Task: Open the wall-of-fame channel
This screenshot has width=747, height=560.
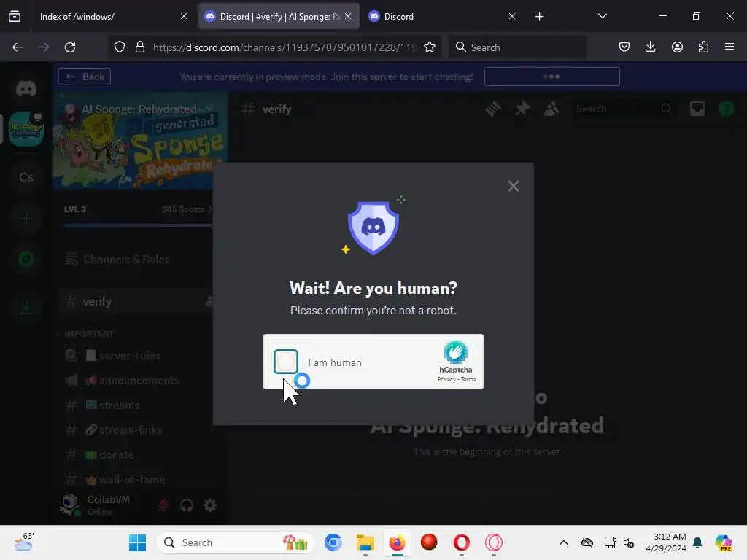Action: pyautogui.click(x=131, y=480)
